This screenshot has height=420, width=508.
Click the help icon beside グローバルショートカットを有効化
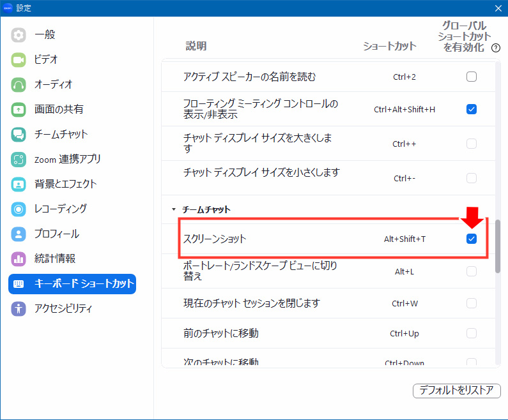[x=495, y=48]
